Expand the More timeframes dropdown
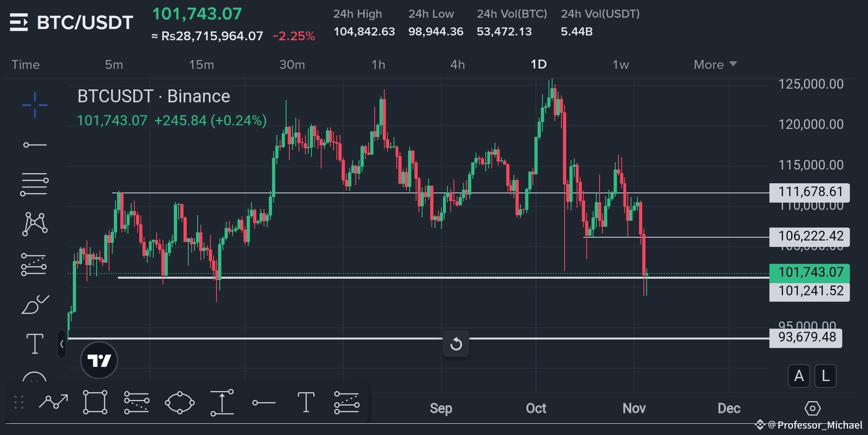868x435 pixels. point(715,64)
